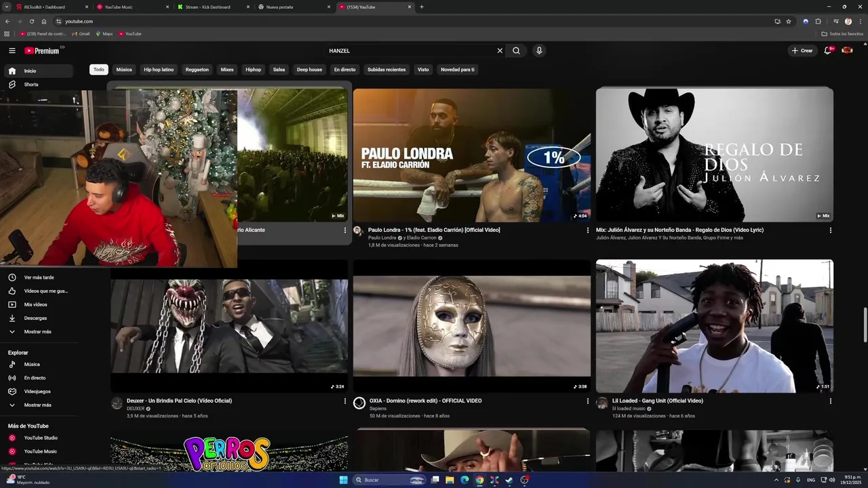Select the Reggaeton filter chip
This screenshot has height=488, width=868.
click(x=197, y=70)
